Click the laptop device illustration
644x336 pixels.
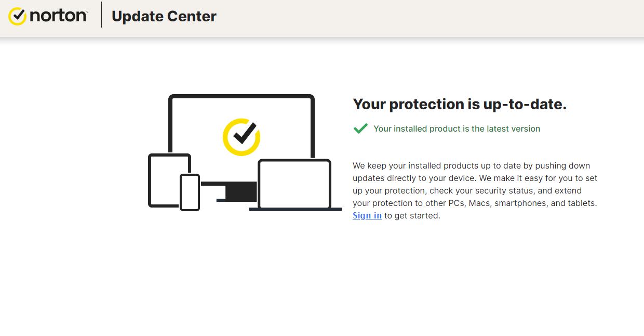(295, 185)
